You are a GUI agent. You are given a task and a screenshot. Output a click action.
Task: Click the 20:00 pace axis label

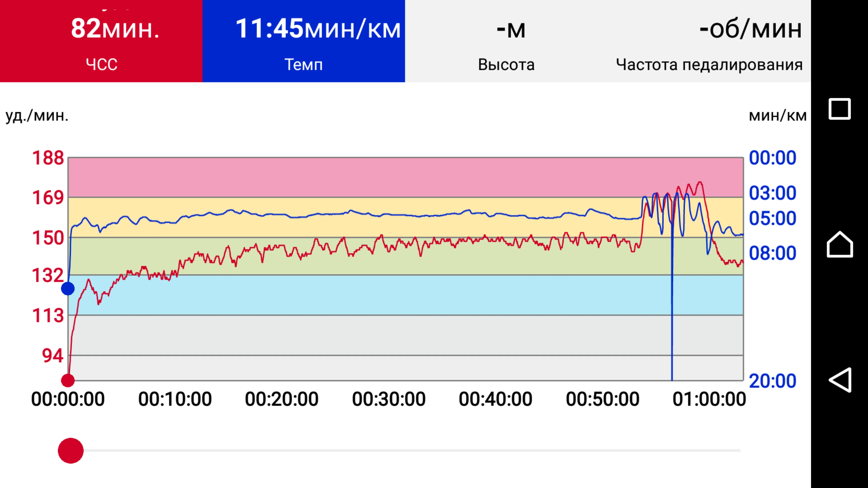click(772, 381)
